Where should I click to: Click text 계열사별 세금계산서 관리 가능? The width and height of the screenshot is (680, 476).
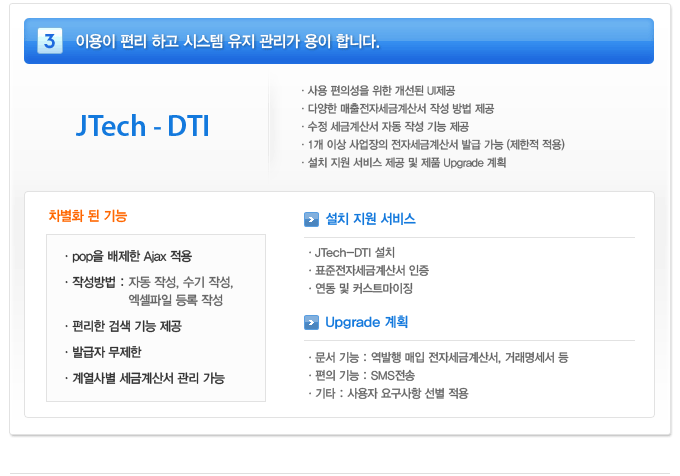click(x=148, y=378)
